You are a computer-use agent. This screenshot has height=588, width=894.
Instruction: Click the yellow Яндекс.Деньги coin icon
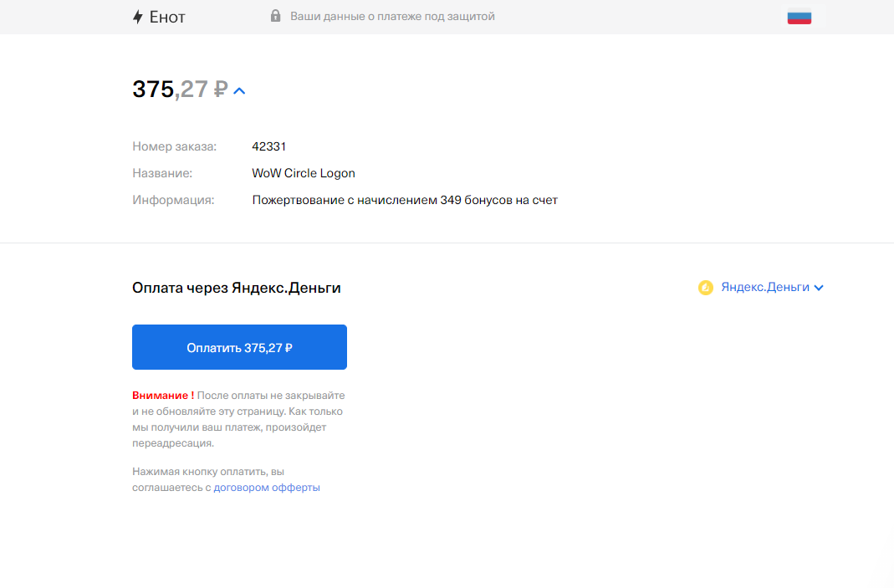pyautogui.click(x=705, y=288)
